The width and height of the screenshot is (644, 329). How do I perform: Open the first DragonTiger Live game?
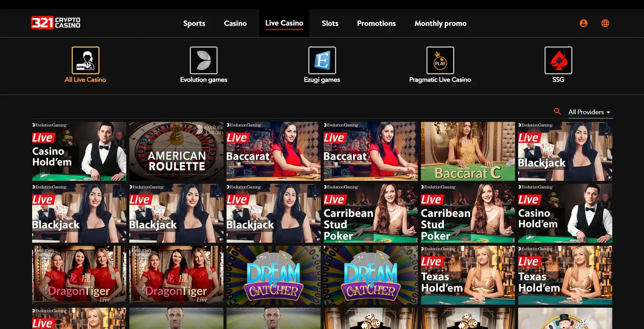[79, 275]
